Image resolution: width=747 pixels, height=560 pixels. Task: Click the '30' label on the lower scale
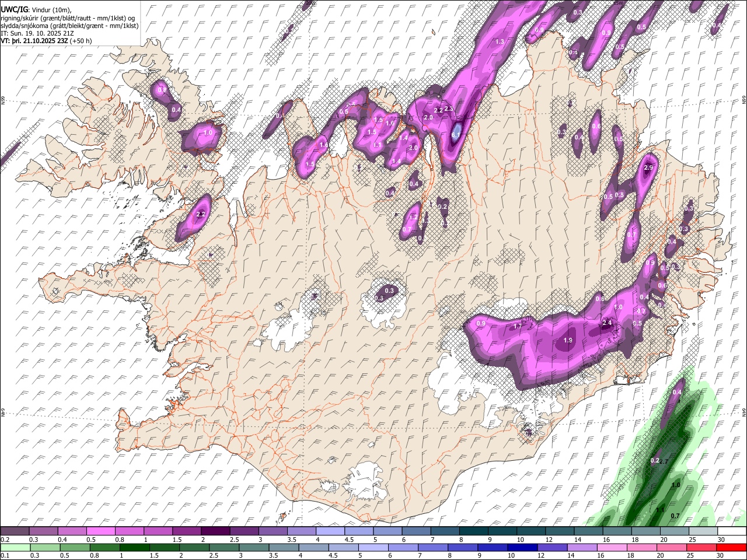[x=721, y=555]
